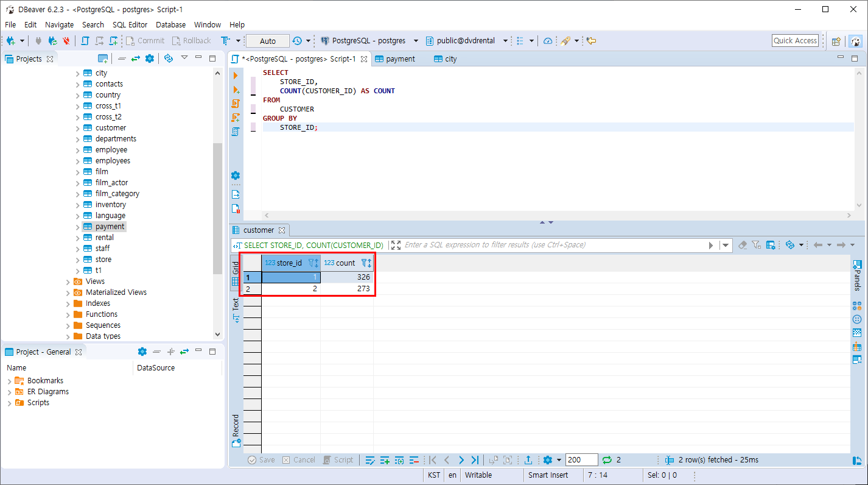Click the disabled Rollback button
The height and width of the screenshot is (485, 868).
pos(191,41)
